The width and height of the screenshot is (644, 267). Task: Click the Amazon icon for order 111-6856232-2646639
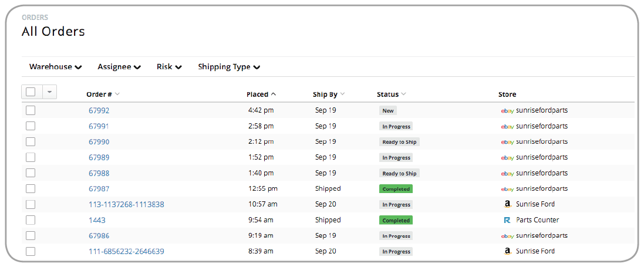(507, 251)
